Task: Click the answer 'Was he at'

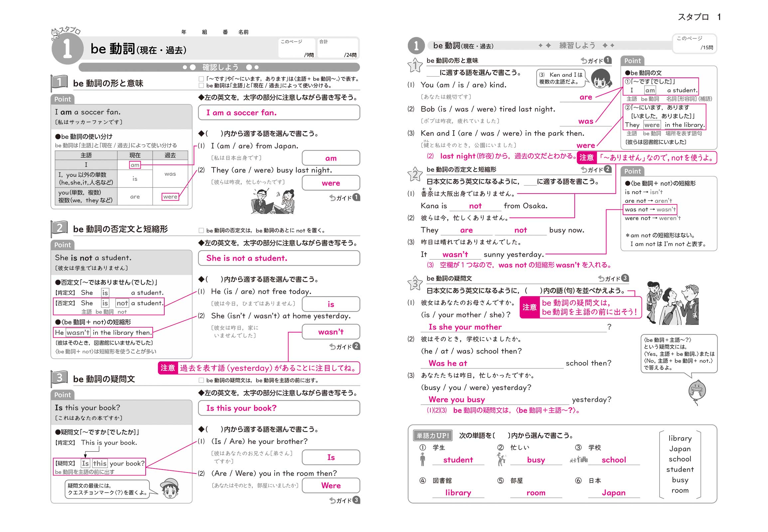Action: [x=447, y=363]
